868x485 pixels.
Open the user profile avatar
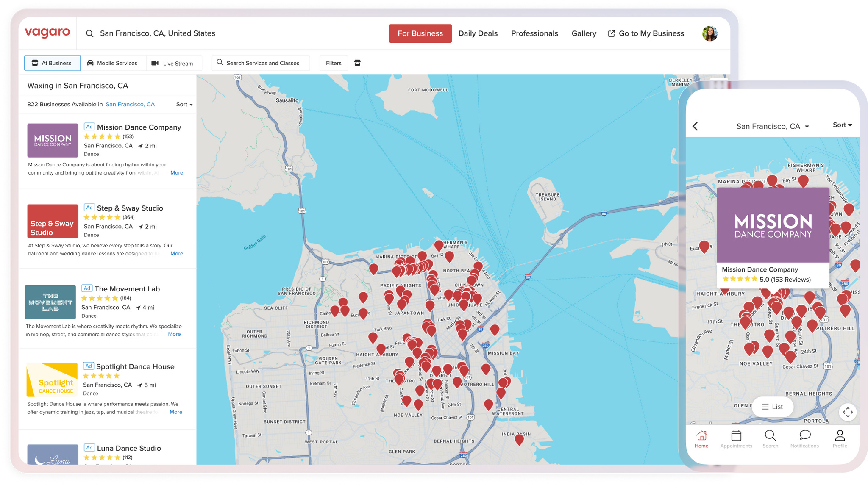tap(710, 33)
